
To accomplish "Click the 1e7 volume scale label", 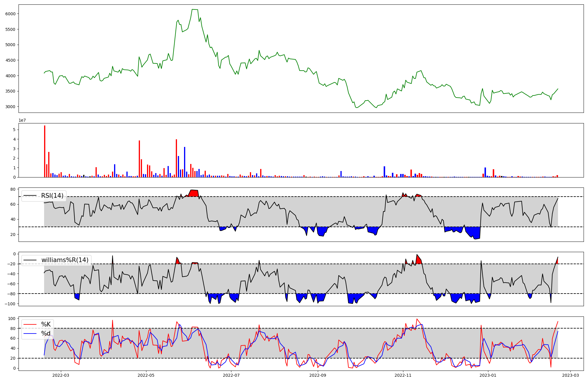I will point(22,120).
